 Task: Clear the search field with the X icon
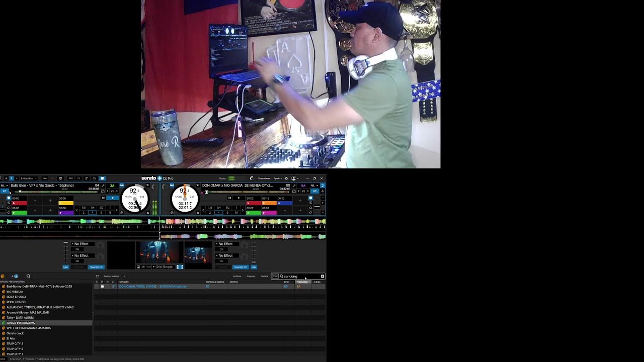(x=323, y=276)
